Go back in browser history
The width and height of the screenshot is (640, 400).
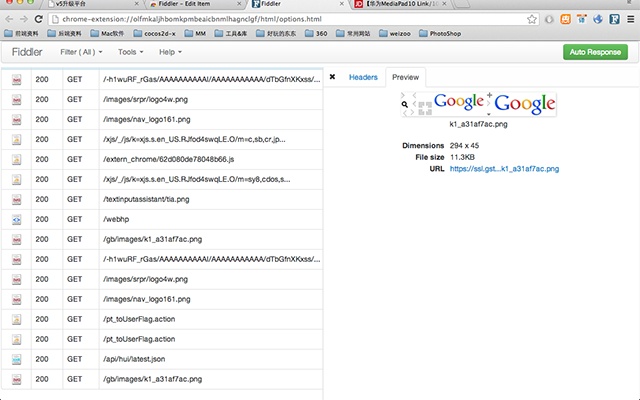(x=9, y=19)
